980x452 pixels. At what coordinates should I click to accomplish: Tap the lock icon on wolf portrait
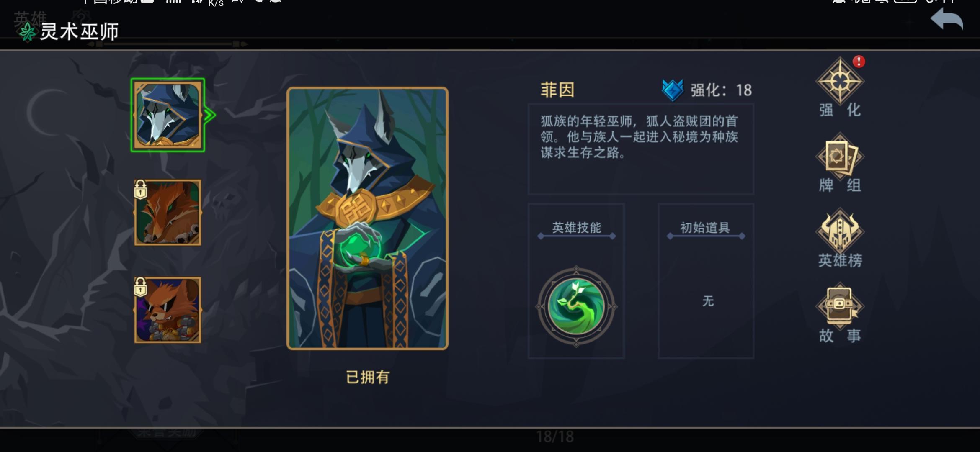pos(140,189)
